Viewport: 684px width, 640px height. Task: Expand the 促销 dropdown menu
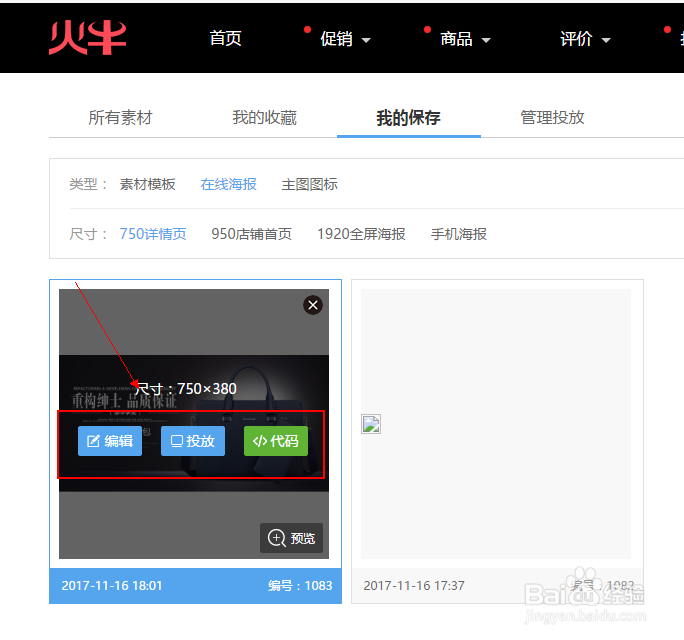(345, 39)
